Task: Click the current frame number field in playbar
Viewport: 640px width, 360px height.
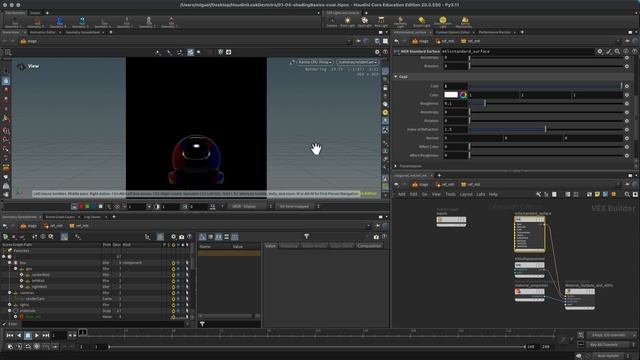Action: pos(59,335)
